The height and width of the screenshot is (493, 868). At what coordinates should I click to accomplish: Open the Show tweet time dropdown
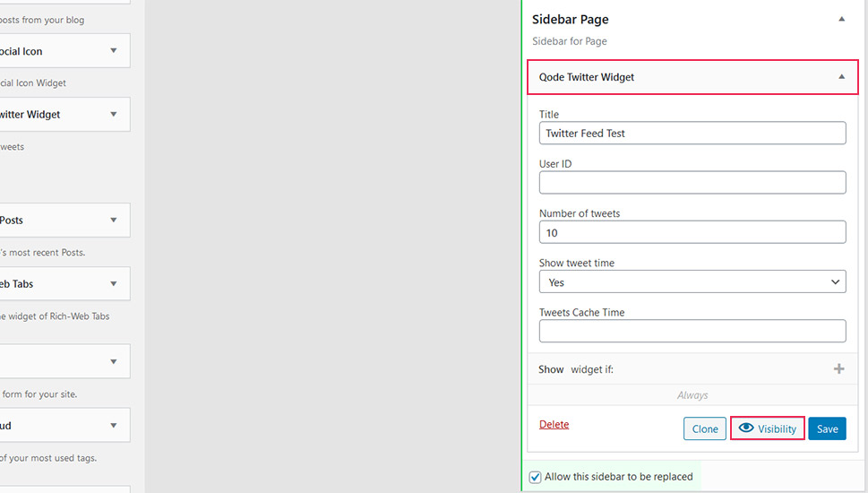click(x=692, y=282)
